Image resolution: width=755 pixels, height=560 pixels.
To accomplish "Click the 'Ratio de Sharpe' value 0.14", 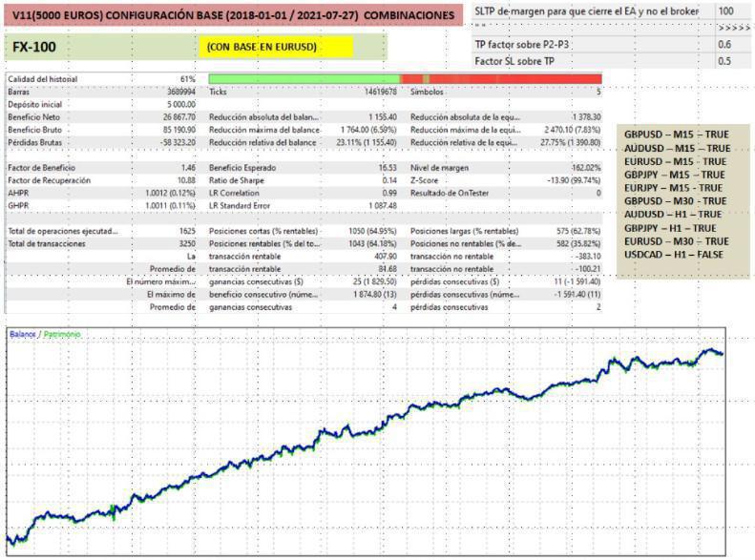I will [389, 180].
